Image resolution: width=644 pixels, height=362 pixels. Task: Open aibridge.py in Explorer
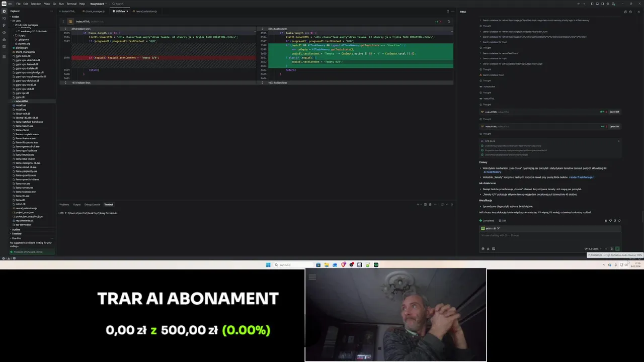pyautogui.click(x=22, y=48)
